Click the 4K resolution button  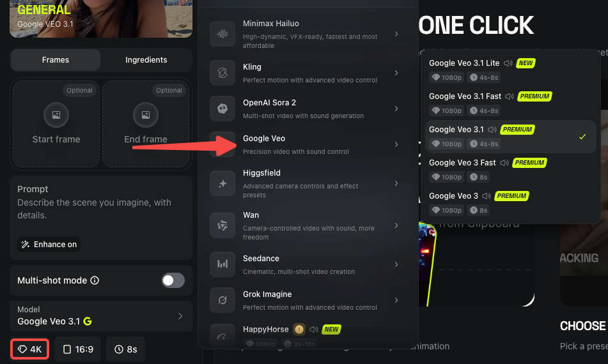click(x=30, y=349)
